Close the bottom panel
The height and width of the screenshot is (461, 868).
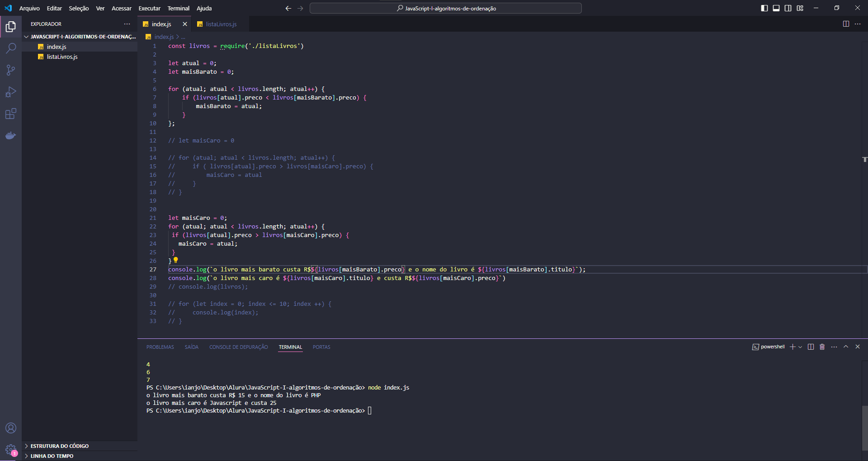point(858,347)
